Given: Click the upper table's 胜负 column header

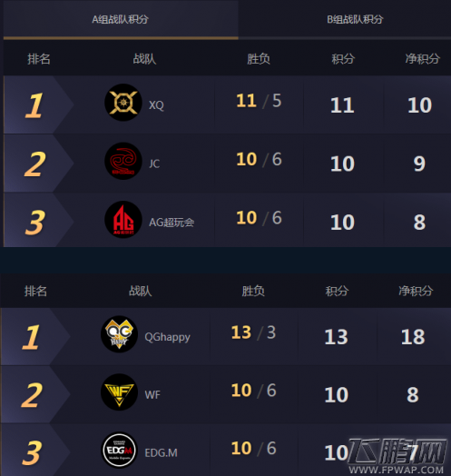Looking at the screenshot, I should tap(259, 58).
